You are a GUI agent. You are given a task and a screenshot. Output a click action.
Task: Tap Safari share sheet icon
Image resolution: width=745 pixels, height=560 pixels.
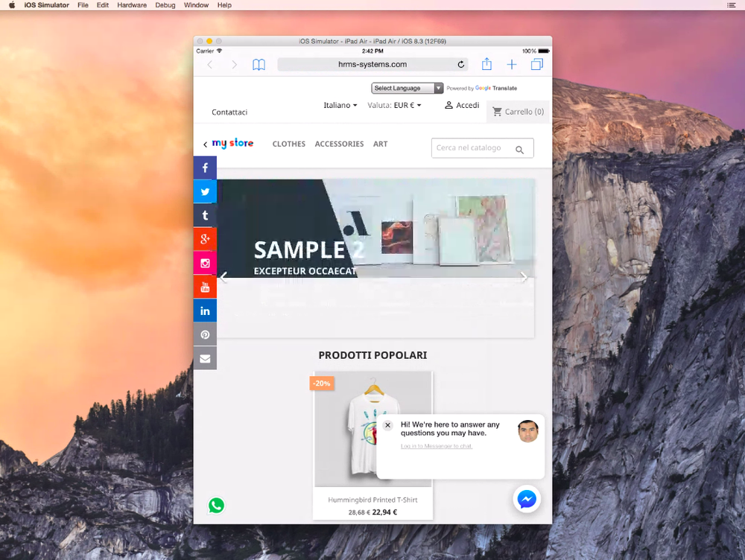click(486, 64)
